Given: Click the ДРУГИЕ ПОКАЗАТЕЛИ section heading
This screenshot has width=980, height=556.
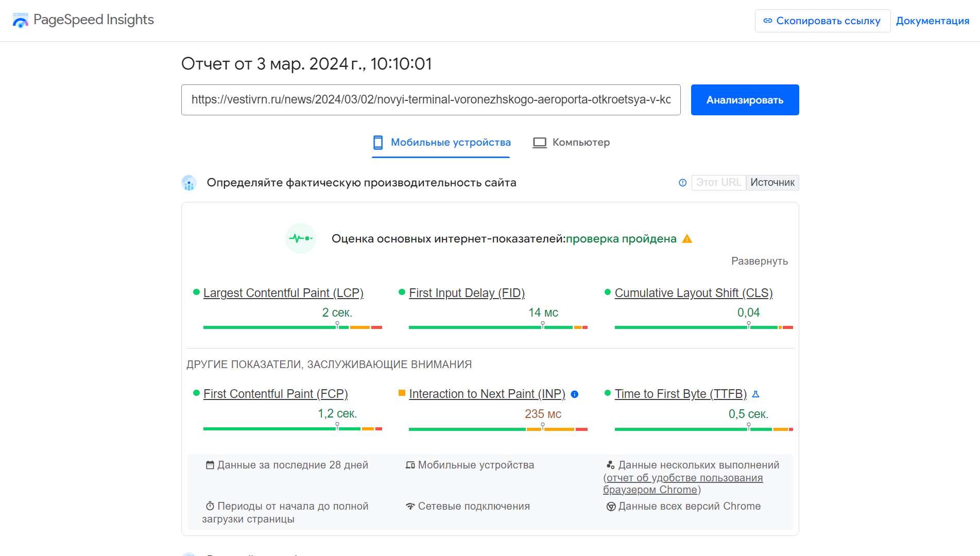Looking at the screenshot, I should click(329, 364).
